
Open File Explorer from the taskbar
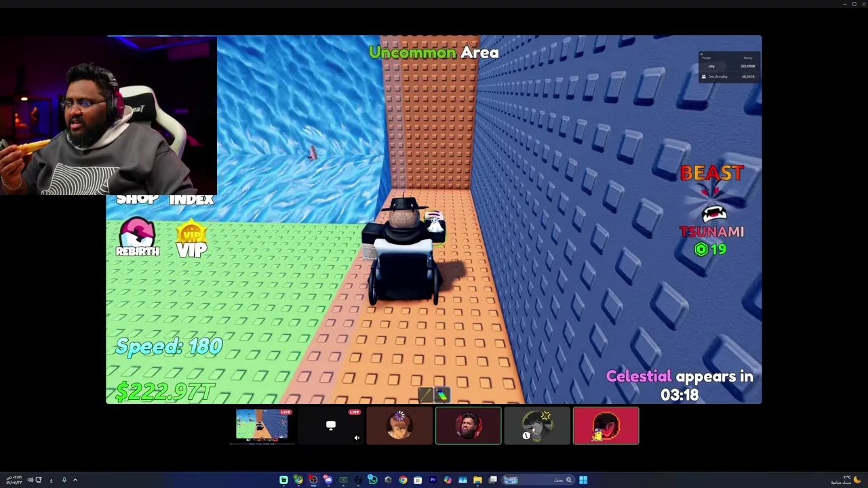pyautogui.click(x=477, y=480)
